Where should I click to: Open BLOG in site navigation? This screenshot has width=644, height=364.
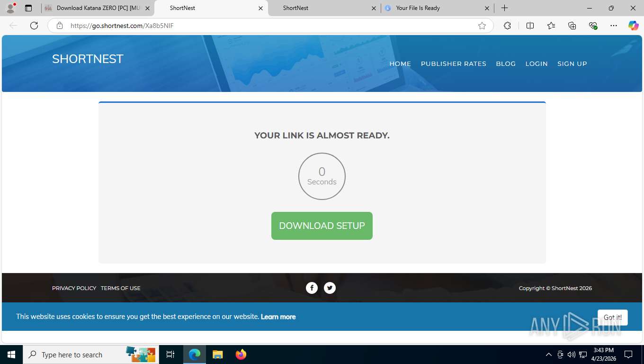tap(506, 64)
